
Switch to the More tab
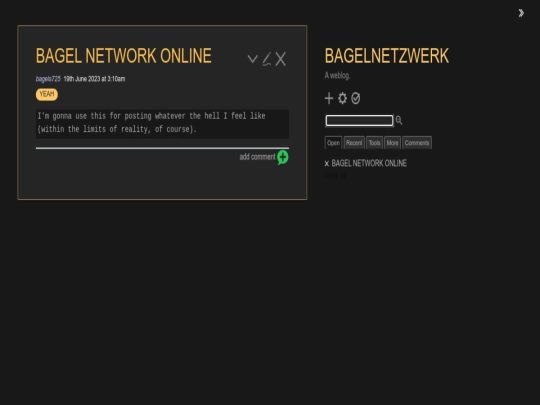[392, 143]
